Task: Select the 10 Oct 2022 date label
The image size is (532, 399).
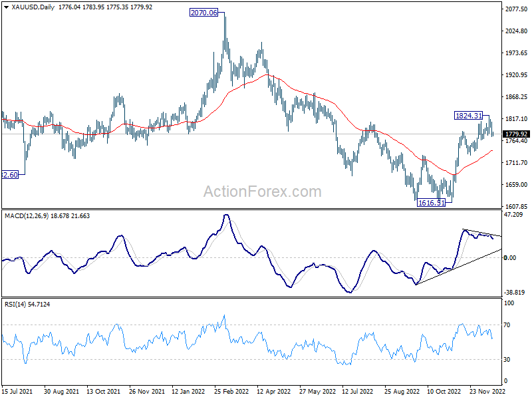Action: pos(444,391)
